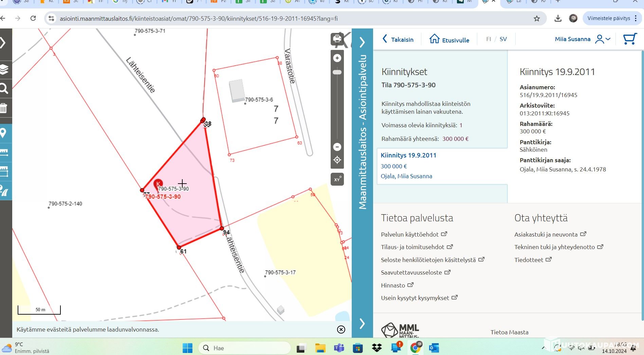Go back with Takaisin
The height and width of the screenshot is (355, 644).
(x=398, y=39)
